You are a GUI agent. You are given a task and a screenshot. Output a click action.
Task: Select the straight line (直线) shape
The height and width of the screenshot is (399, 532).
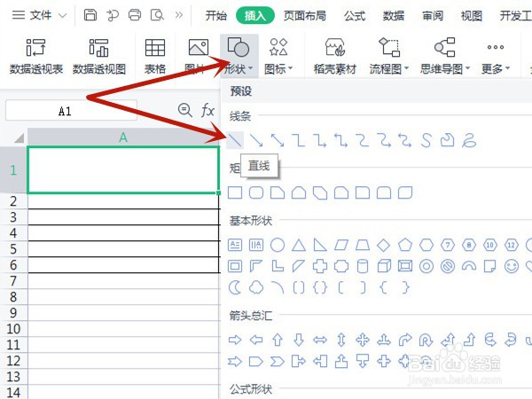[235, 140]
